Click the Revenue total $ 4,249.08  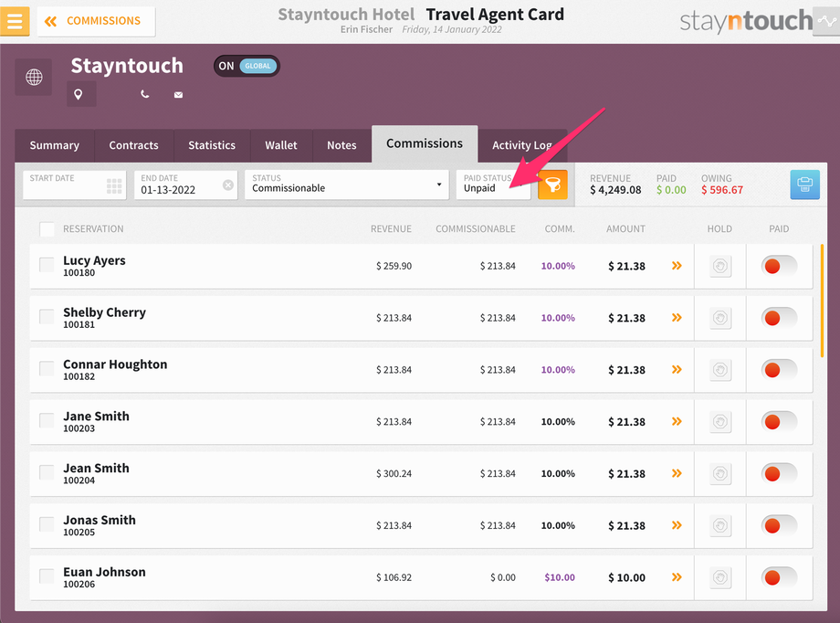point(615,190)
